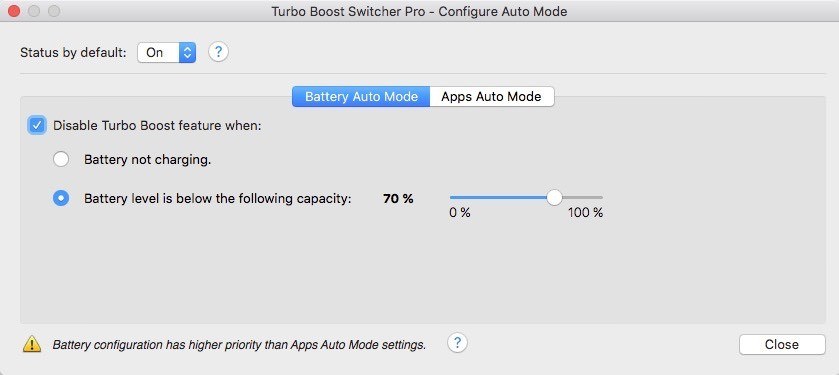Click the Close button

pyautogui.click(x=782, y=345)
